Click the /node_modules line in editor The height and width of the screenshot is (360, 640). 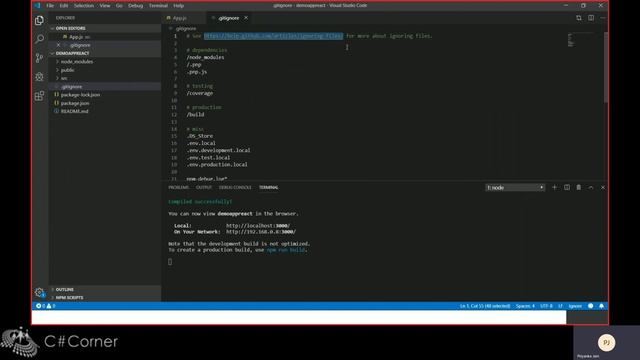tap(205, 58)
